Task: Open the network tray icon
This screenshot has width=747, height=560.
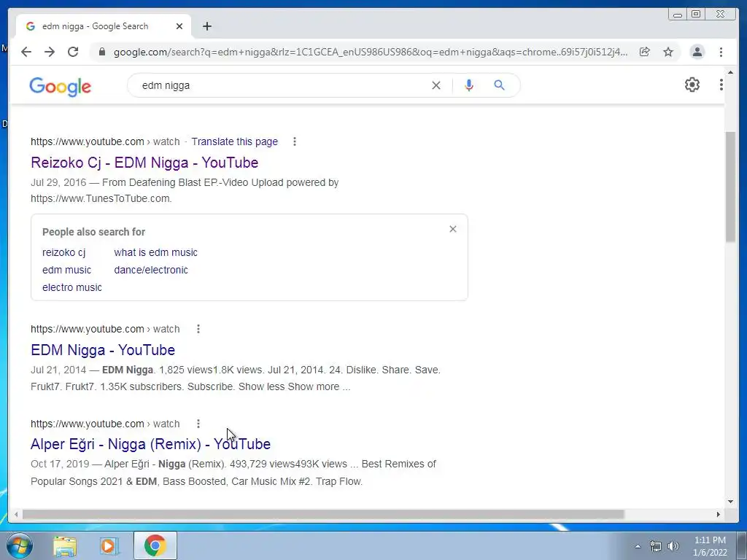Action: [x=656, y=546]
